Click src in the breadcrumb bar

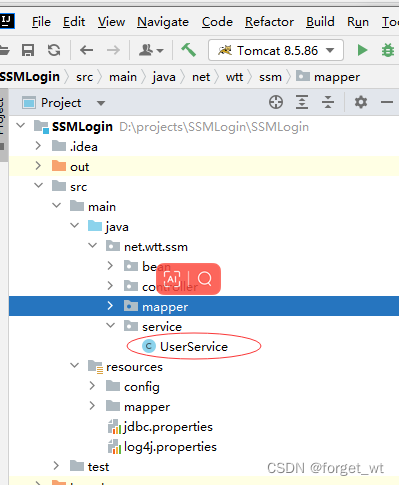click(x=85, y=77)
